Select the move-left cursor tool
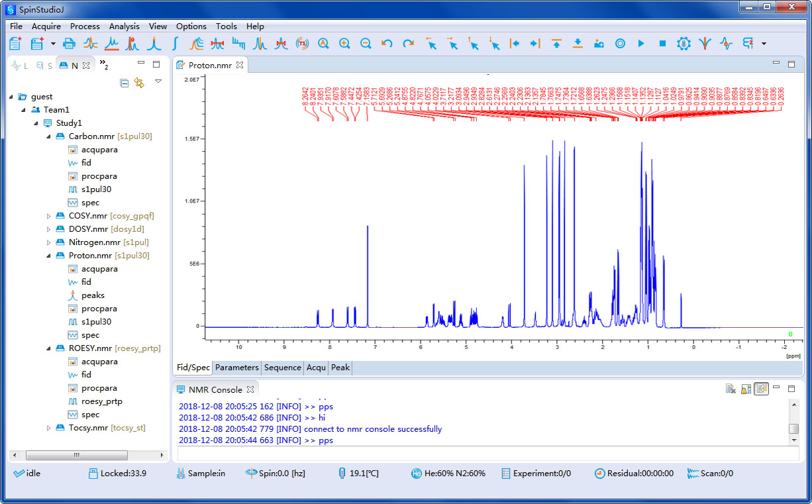The width and height of the screenshot is (812, 504). tap(431, 44)
